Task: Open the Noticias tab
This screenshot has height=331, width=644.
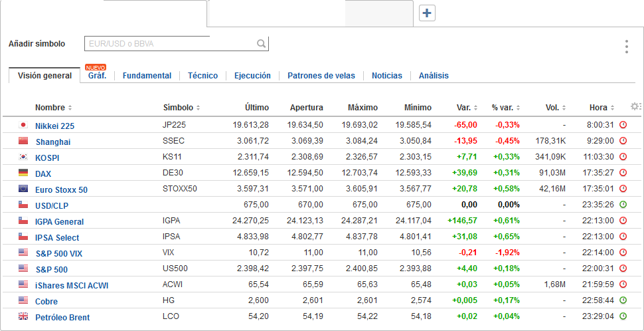Action: point(387,76)
